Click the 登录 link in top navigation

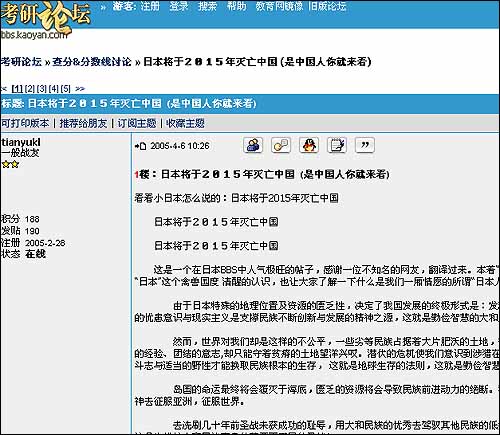point(179,6)
